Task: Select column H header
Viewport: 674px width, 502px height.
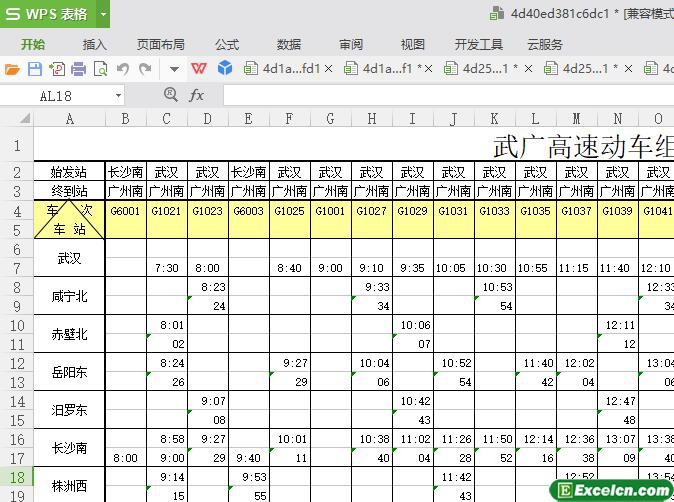Action: [372, 119]
